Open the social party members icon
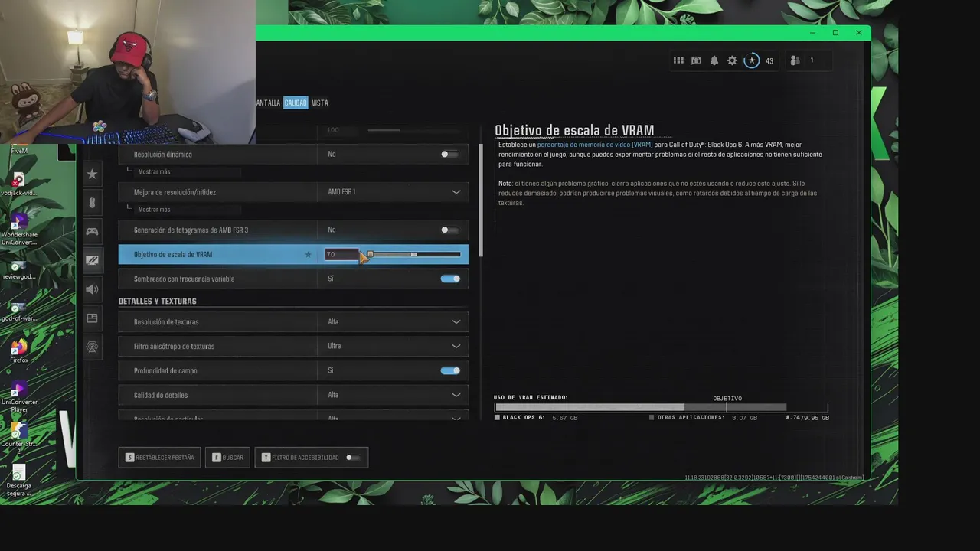Image resolution: width=980 pixels, height=551 pixels. 795,60
